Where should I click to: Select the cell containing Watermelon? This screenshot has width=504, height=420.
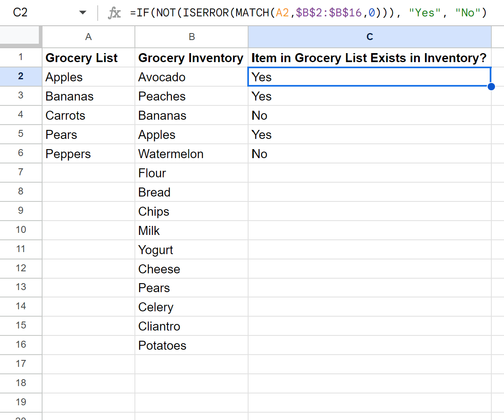tap(192, 154)
